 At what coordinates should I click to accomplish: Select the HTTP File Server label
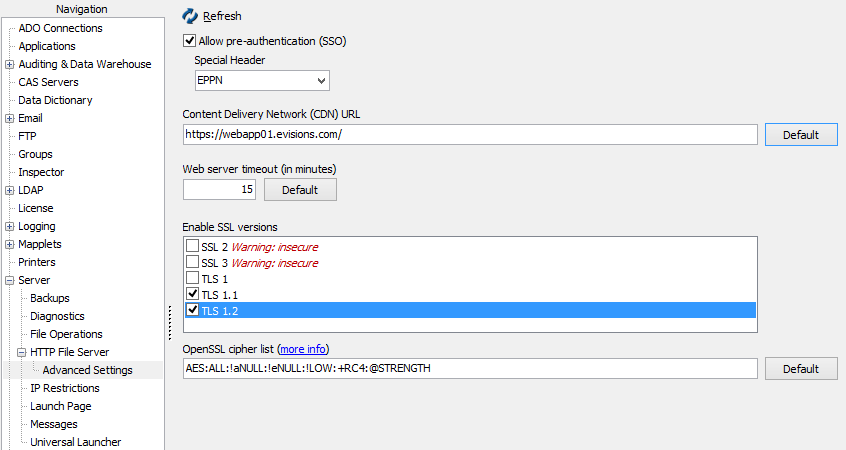(x=70, y=352)
